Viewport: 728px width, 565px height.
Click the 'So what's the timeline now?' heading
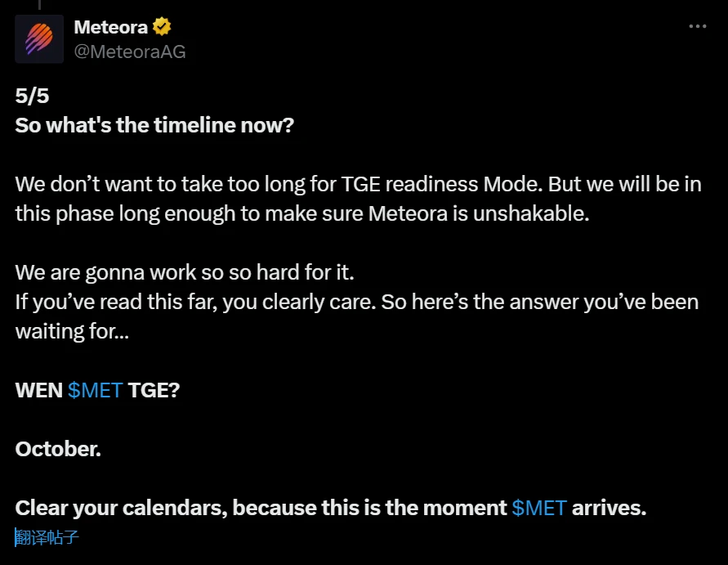pyautogui.click(x=154, y=125)
